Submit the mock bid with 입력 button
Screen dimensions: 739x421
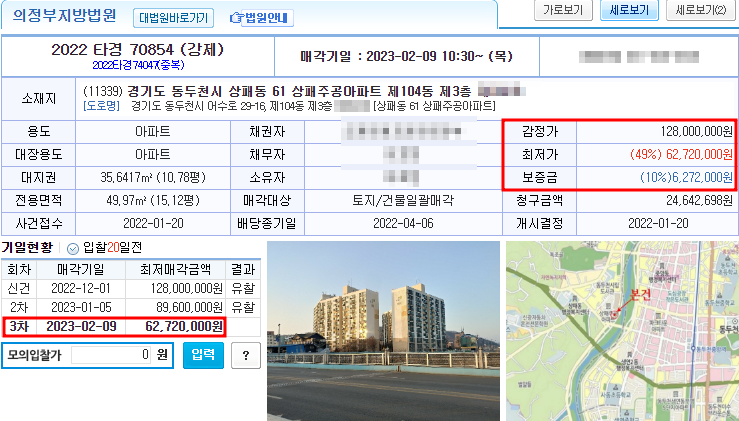tap(203, 355)
